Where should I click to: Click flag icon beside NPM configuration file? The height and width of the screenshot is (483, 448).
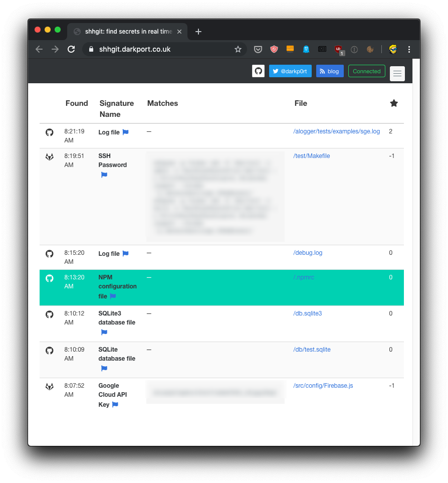(x=113, y=296)
